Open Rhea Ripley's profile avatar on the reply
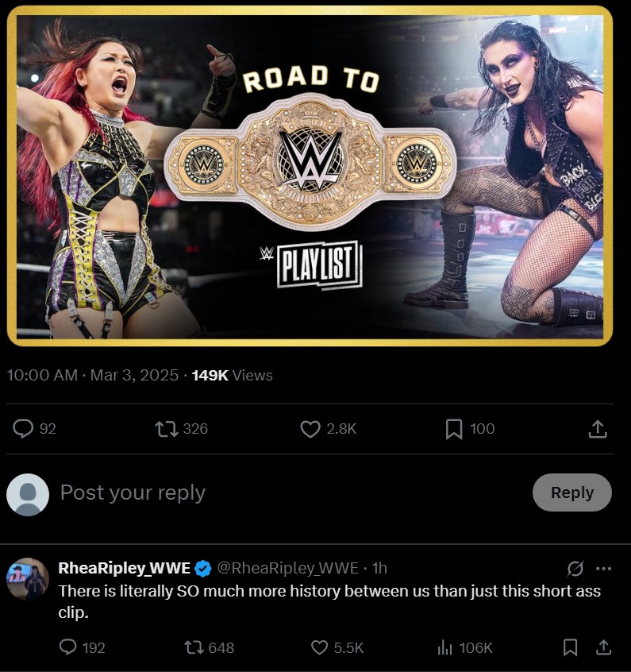Viewport: 631px width, 672px height. coord(28,579)
